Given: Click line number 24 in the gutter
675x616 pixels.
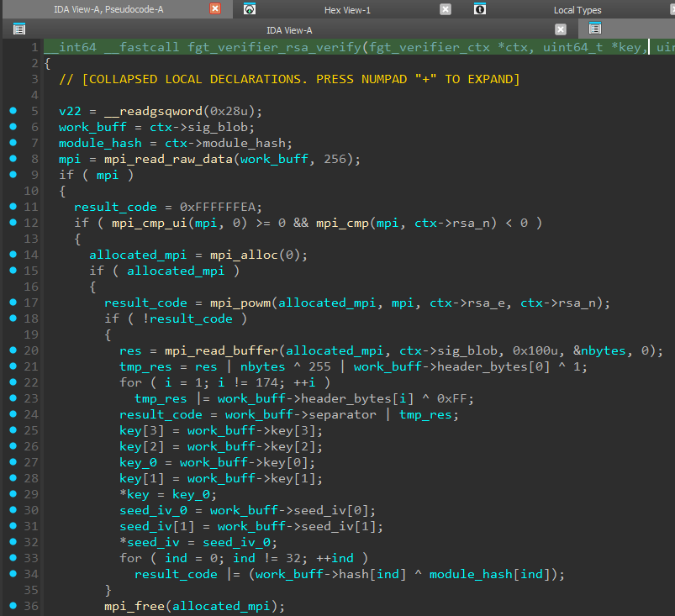Looking at the screenshot, I should click(x=31, y=414).
